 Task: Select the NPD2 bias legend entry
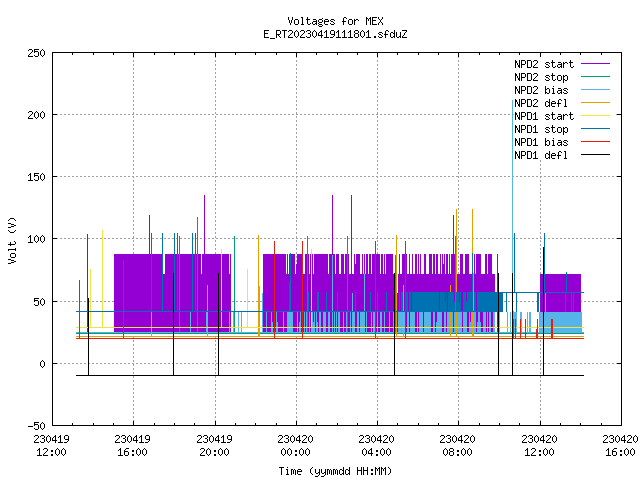point(541,90)
